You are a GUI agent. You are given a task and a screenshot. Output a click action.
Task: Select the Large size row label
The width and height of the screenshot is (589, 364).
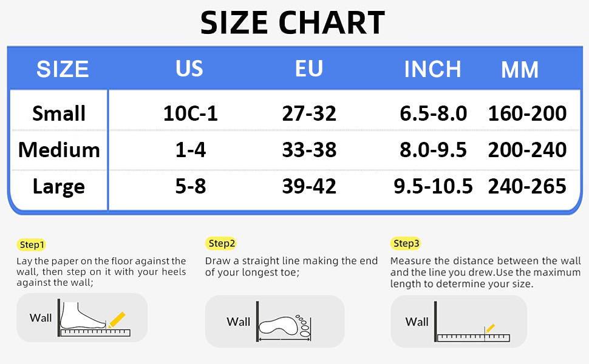pos(59,186)
